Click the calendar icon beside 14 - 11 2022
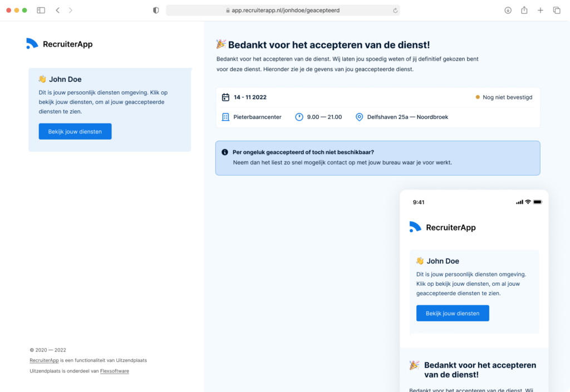The height and width of the screenshot is (392, 570). pos(225,97)
